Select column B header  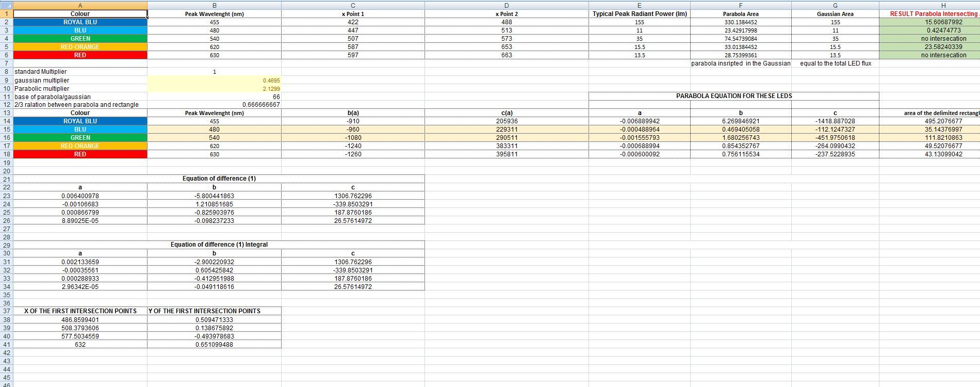(x=214, y=5)
